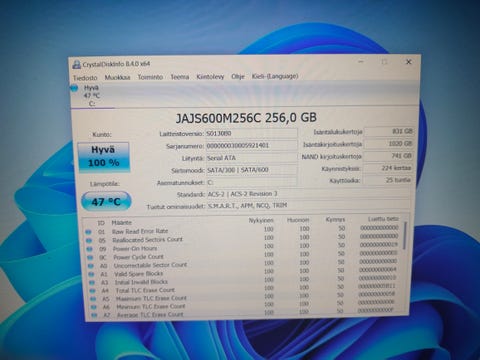This screenshot has height=360, width=480.
Task: Open the Tiedosto menu
Action: point(85,78)
